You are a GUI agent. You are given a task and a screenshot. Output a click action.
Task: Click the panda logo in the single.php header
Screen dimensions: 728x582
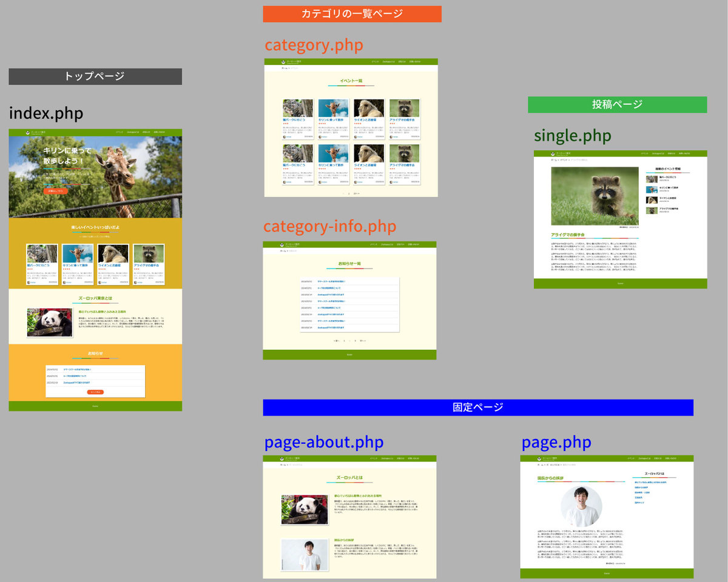pyautogui.click(x=553, y=154)
